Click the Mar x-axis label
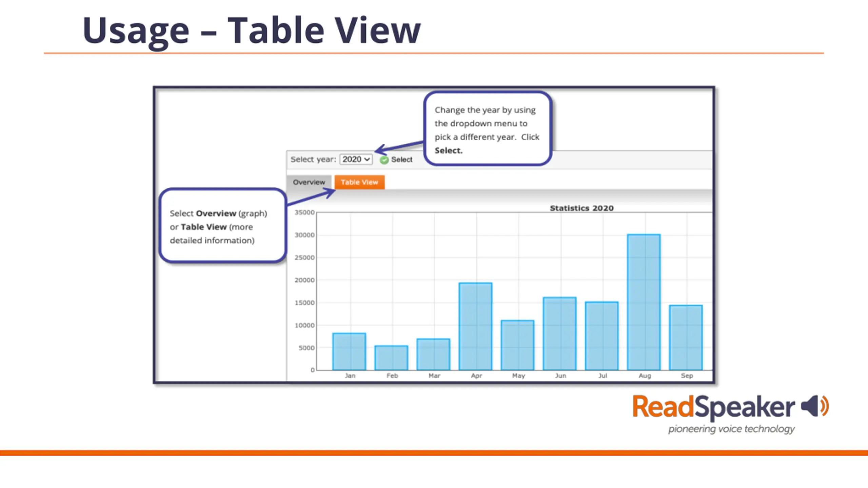This screenshot has height=488, width=868. 434,375
